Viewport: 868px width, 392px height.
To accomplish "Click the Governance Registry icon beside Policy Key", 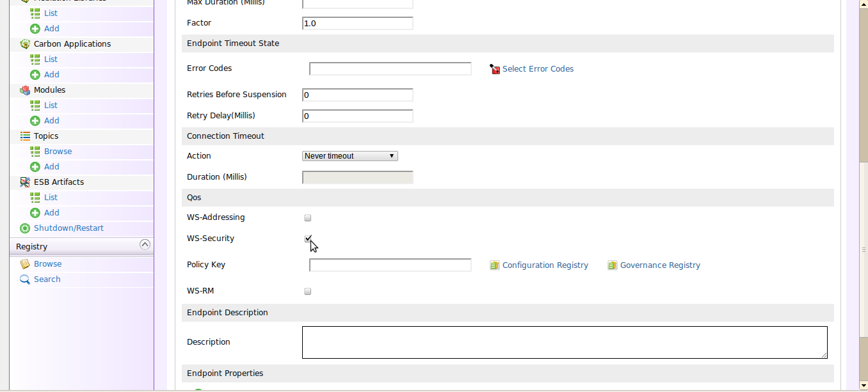I will 612,265.
